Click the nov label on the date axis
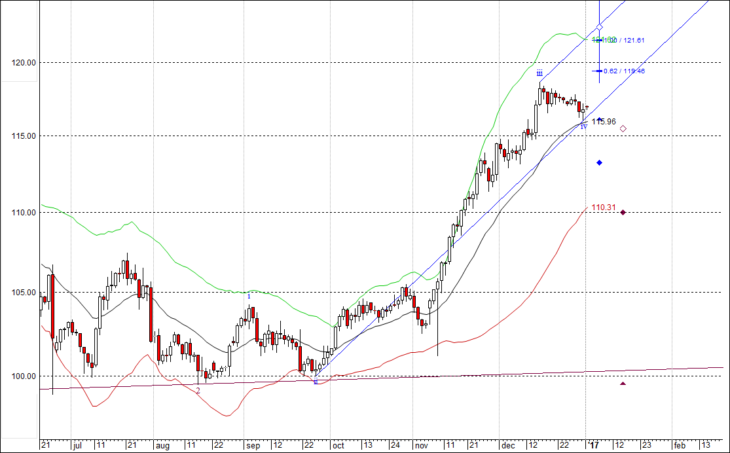The width and height of the screenshot is (730, 453). pos(421,446)
